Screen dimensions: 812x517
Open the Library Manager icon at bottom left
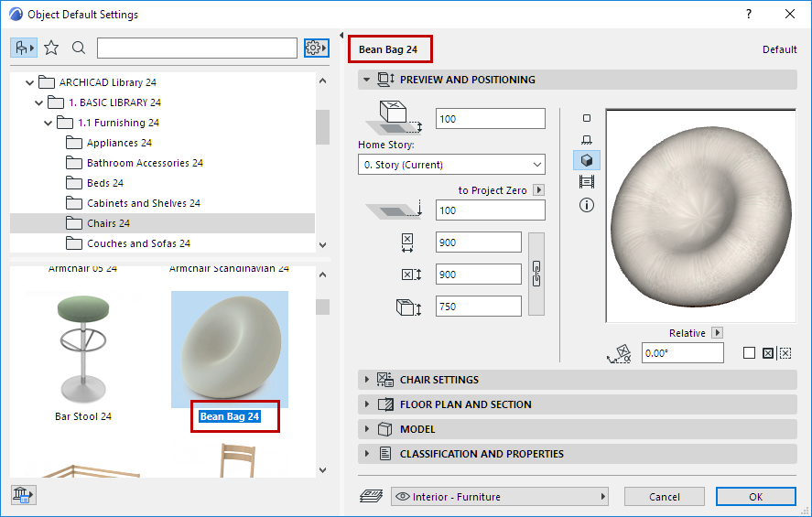click(x=23, y=495)
